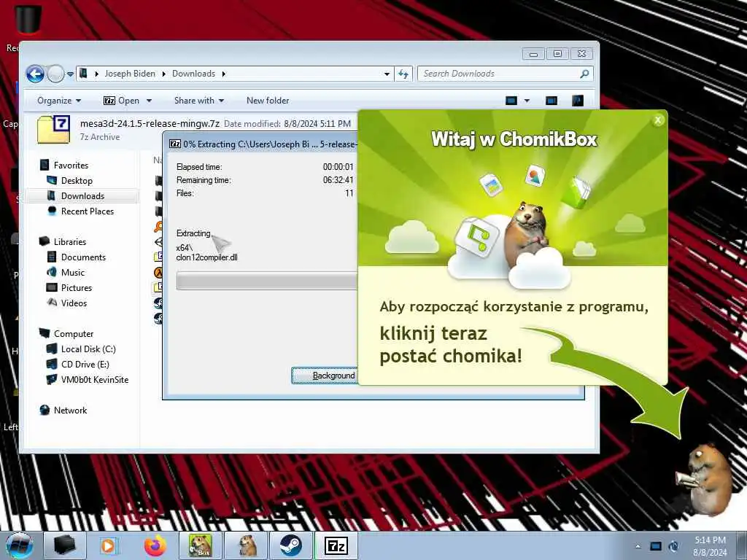Screen dimensions: 747x560
Task: Close the ChomikBox welcome popup
Action: click(658, 120)
